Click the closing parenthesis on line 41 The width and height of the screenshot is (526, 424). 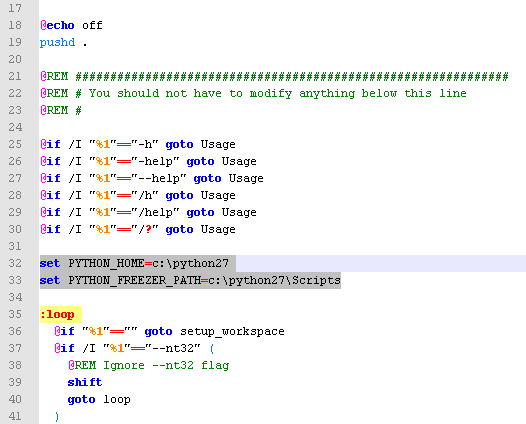coord(57,417)
